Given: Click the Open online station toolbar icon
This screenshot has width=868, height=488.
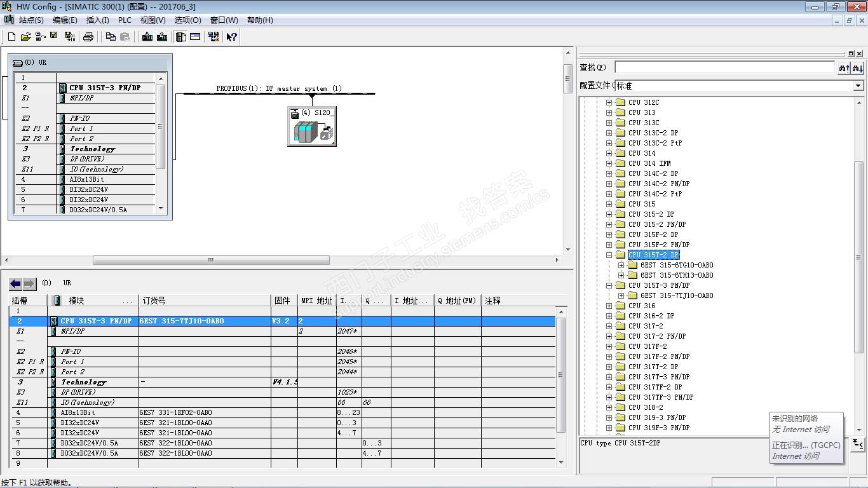Looking at the screenshot, I should click(x=40, y=37).
